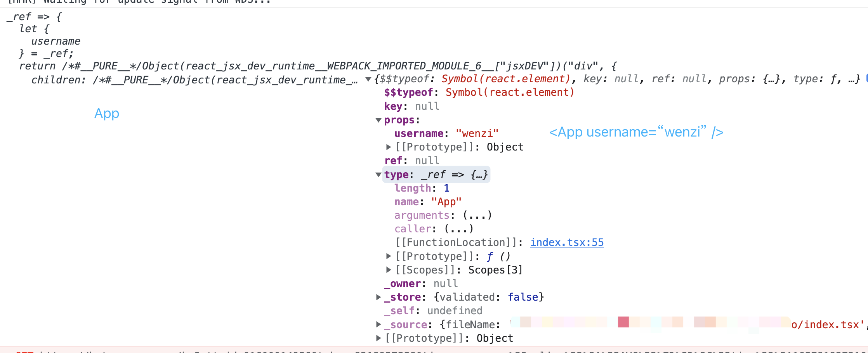Expand the last [[Prototype]]: Object entry
Viewport: 868px width, 353px height.
pos(378,338)
